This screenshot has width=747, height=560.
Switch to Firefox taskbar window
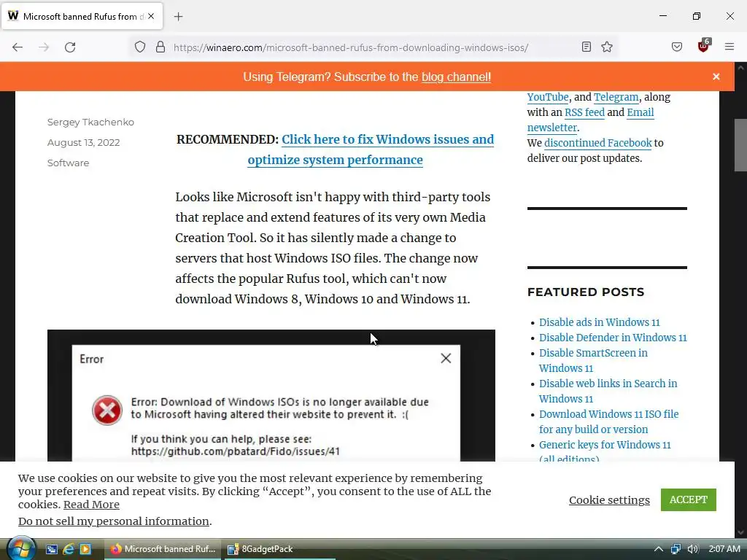(x=163, y=549)
